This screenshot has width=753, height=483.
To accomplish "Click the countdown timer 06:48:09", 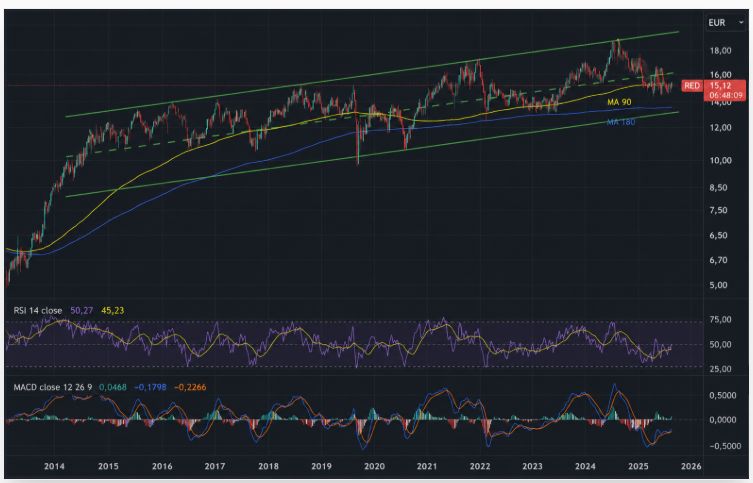I will [726, 96].
